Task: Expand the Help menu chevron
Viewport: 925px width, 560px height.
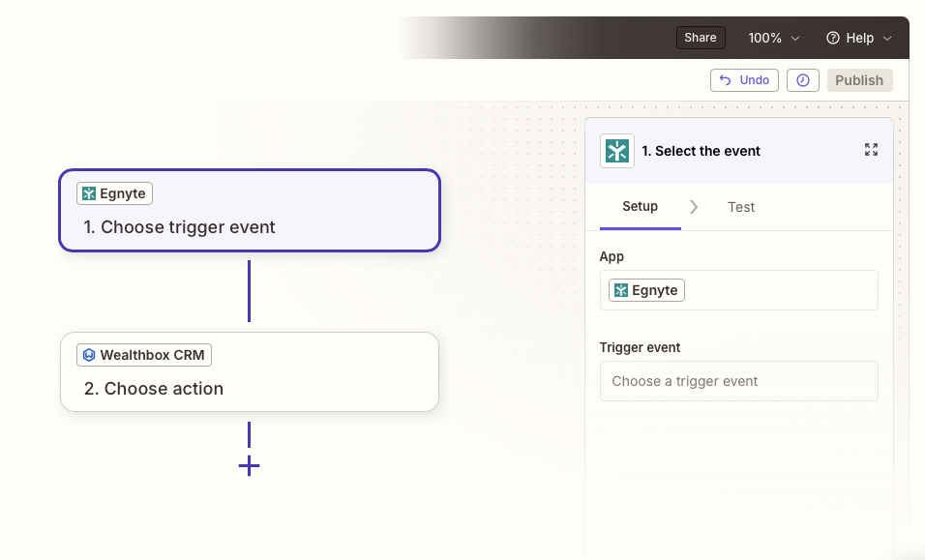Action: (x=887, y=39)
